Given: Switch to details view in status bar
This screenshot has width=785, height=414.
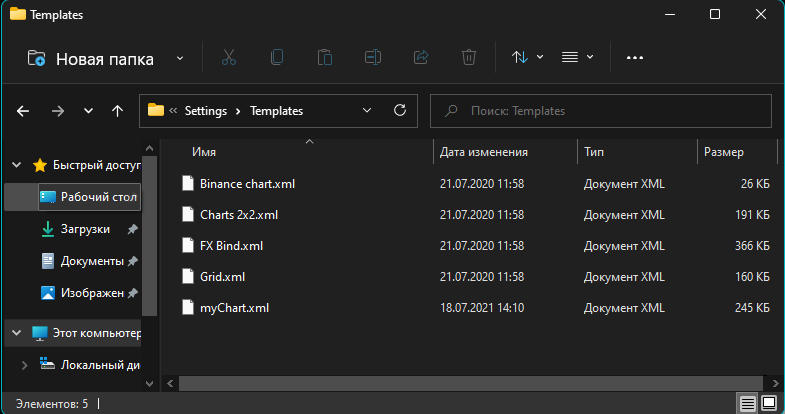Looking at the screenshot, I should click(x=747, y=404).
